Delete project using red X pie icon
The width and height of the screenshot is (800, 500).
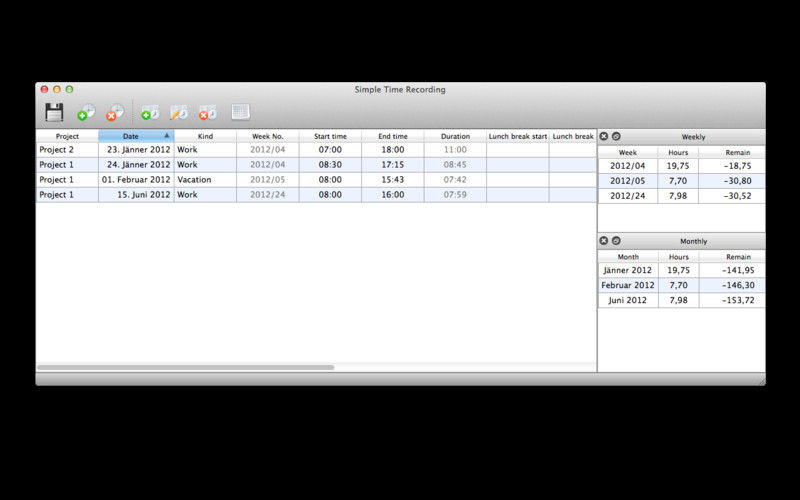point(115,112)
